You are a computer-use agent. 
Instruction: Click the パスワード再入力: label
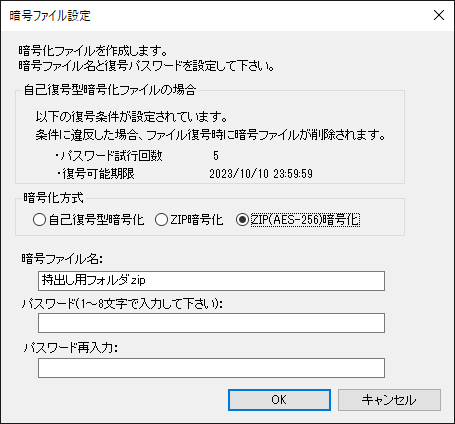pyautogui.click(x=71, y=348)
